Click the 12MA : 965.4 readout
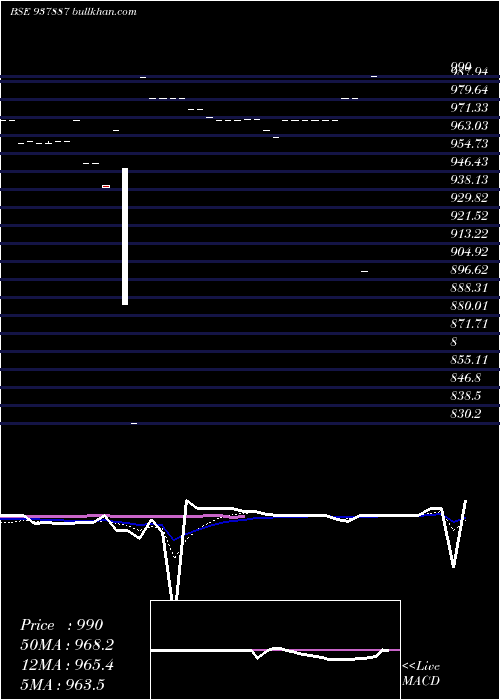Viewport: 500px width, 700px height. 67,665
